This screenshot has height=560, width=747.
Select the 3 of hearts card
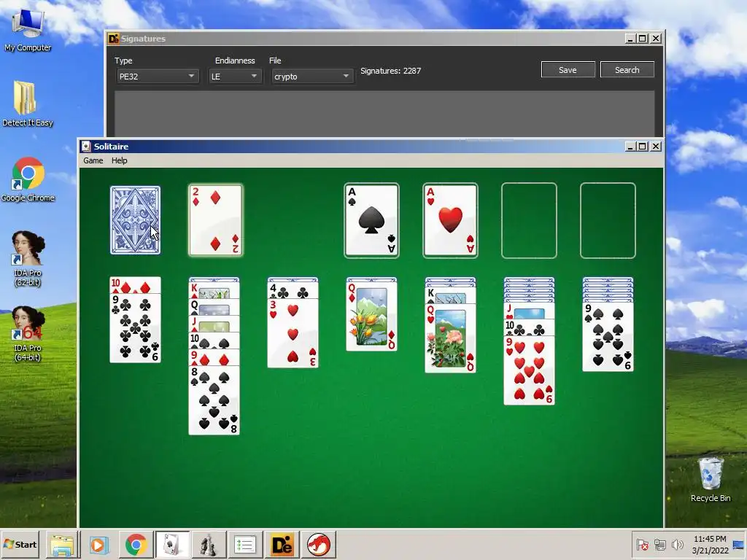click(x=293, y=333)
